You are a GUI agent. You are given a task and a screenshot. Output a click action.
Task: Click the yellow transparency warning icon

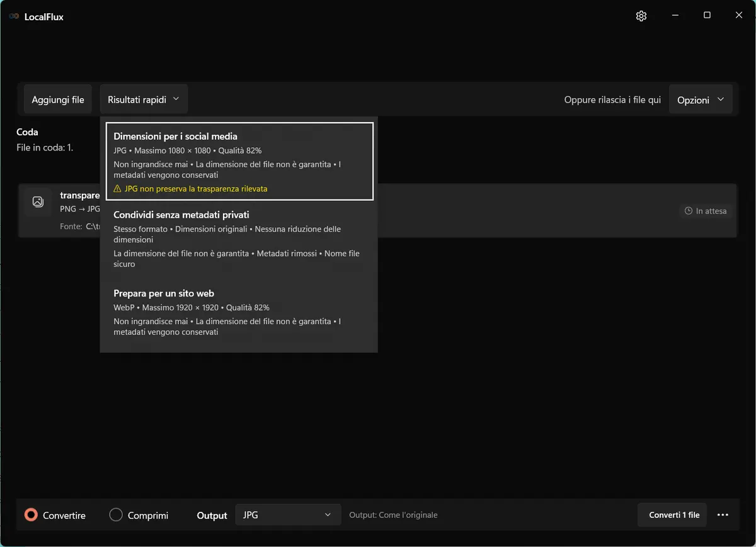(117, 189)
